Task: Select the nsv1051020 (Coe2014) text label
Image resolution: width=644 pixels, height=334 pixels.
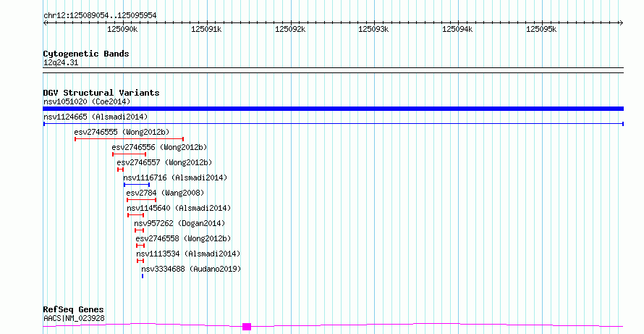Action: click(87, 101)
